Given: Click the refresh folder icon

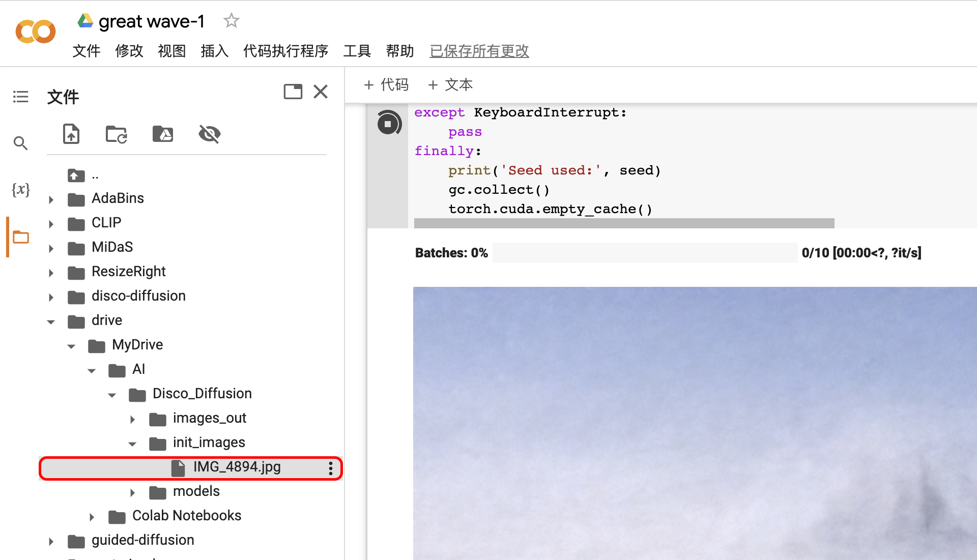Looking at the screenshot, I should pos(116,134).
